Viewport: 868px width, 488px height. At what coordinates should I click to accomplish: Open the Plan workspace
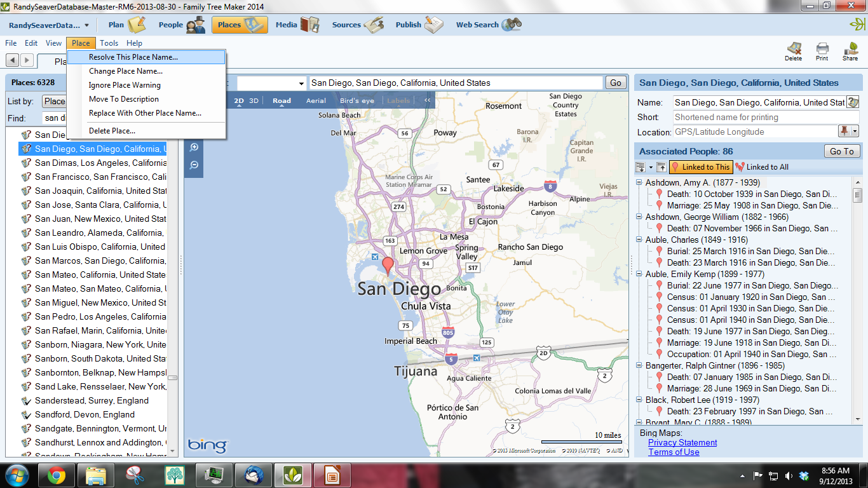coord(126,25)
